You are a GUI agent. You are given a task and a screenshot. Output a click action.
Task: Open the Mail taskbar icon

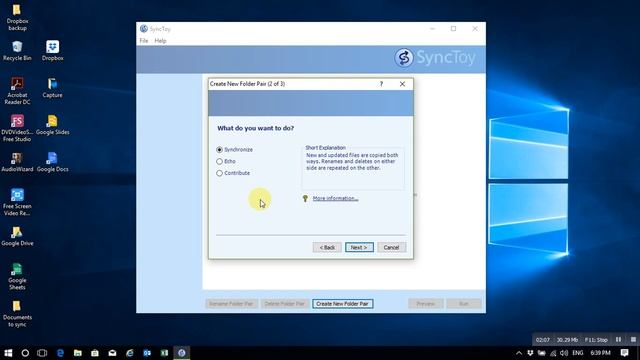pyautogui.click(x=112, y=353)
